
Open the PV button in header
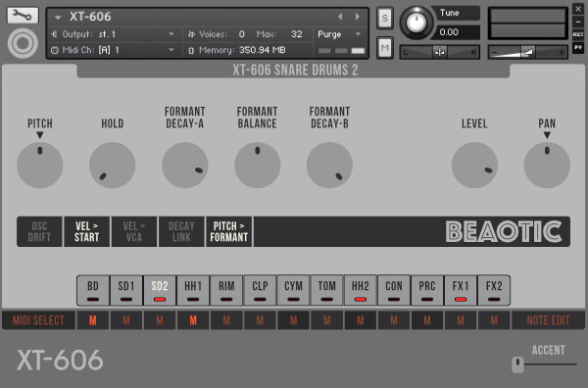click(578, 48)
